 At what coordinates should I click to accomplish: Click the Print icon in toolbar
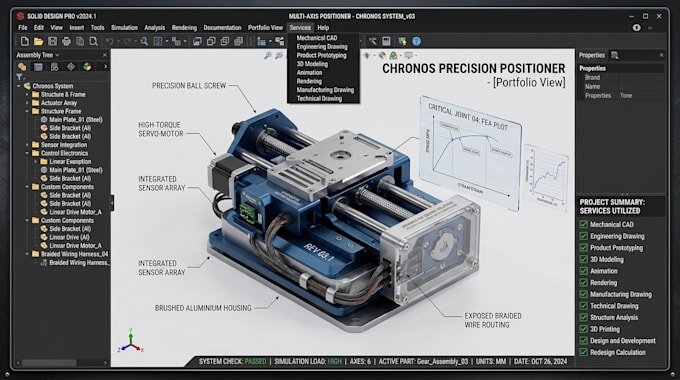tap(66, 41)
